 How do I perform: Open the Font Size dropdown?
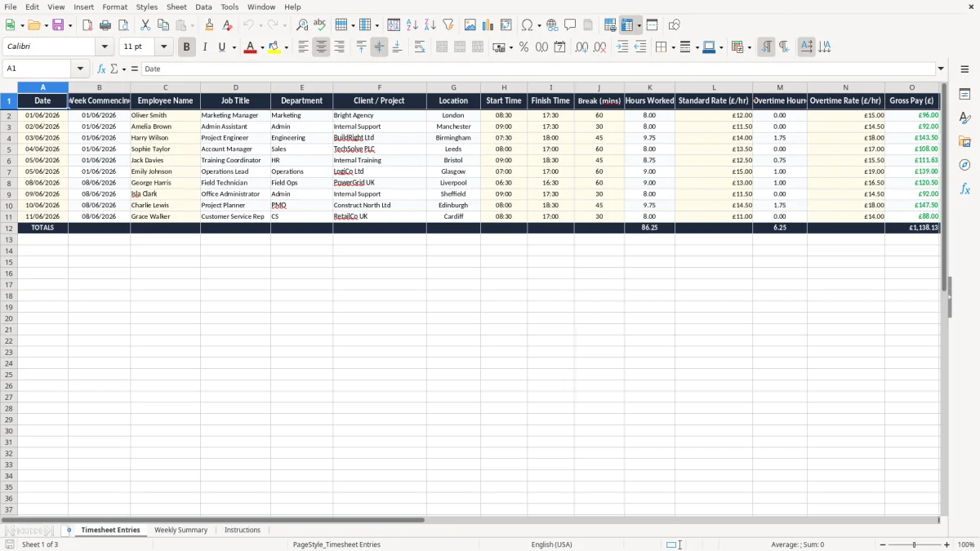coord(164,47)
